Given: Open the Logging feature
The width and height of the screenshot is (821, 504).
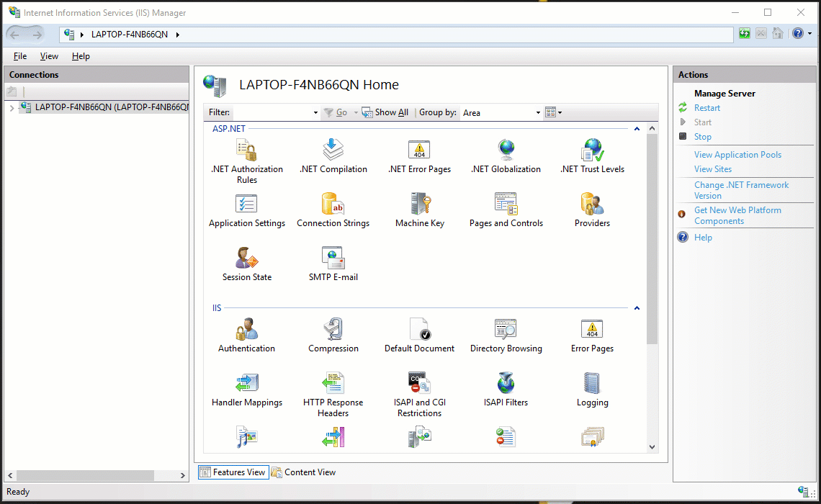Looking at the screenshot, I should coord(592,390).
